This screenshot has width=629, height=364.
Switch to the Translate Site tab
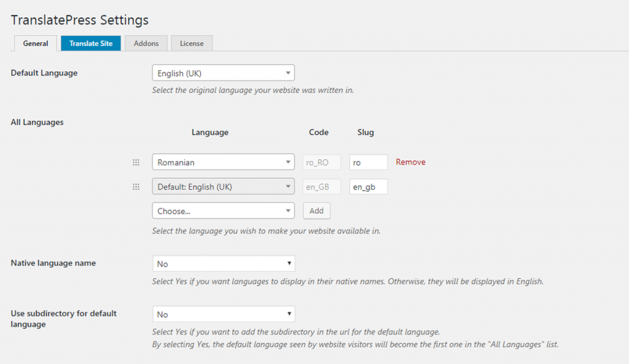[x=91, y=44]
